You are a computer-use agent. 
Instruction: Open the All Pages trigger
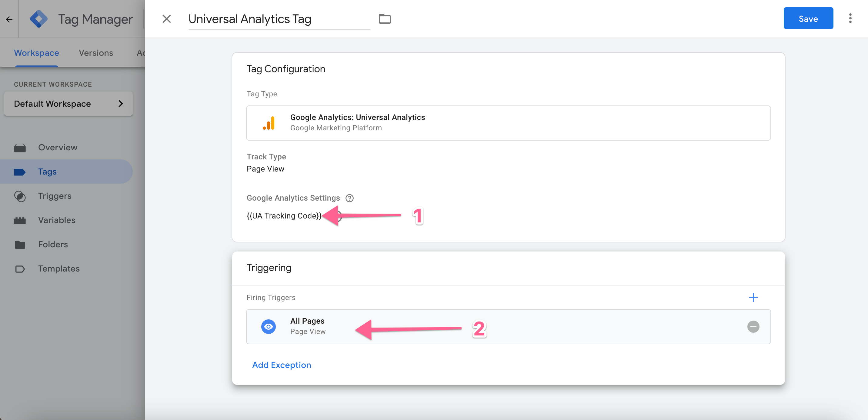(508, 327)
